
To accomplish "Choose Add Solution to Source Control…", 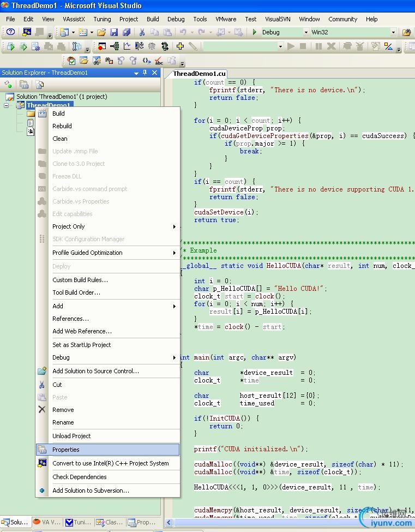I will pyautogui.click(x=107, y=371).
